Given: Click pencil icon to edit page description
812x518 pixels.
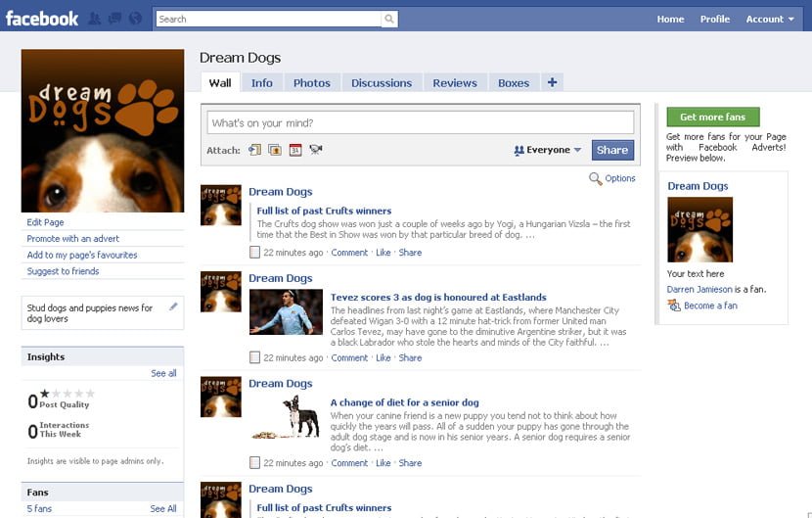Looking at the screenshot, I should (173, 307).
